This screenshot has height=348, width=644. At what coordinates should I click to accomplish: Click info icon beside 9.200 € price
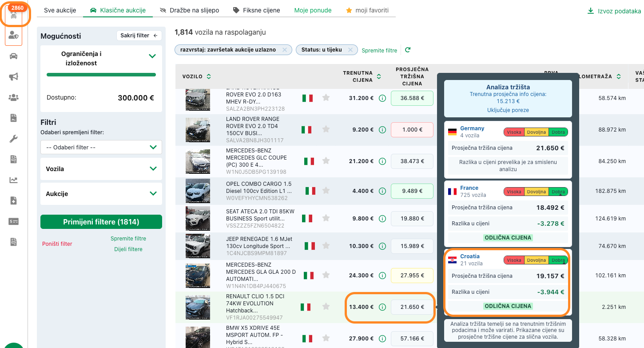click(x=382, y=130)
